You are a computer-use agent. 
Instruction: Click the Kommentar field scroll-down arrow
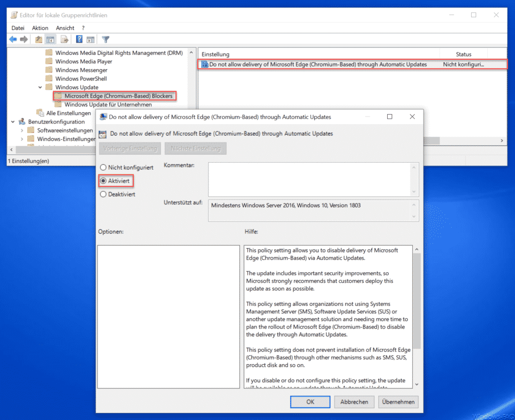[x=414, y=191]
